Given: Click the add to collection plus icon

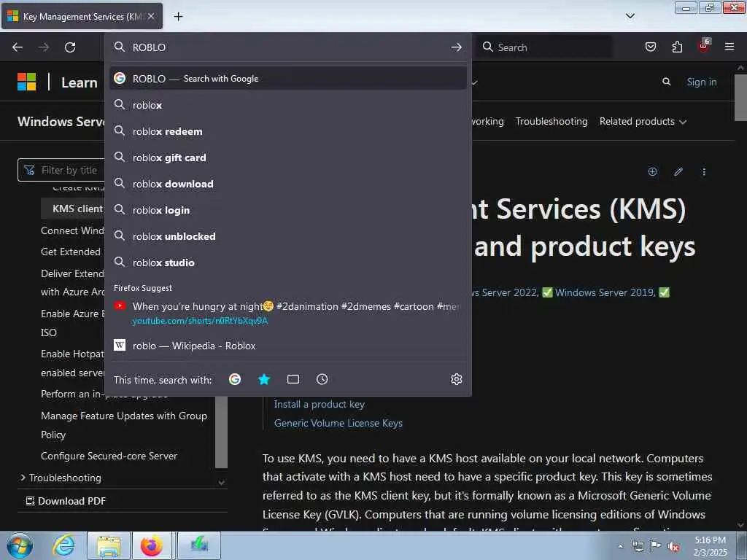Looking at the screenshot, I should point(653,172).
